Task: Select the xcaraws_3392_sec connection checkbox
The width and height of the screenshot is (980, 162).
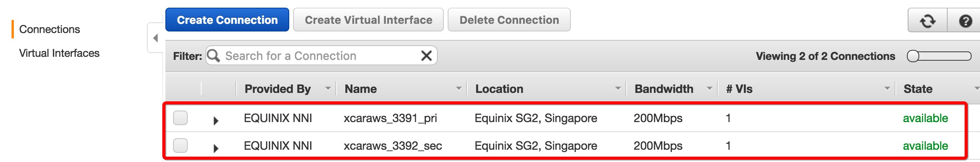Action: [x=180, y=145]
